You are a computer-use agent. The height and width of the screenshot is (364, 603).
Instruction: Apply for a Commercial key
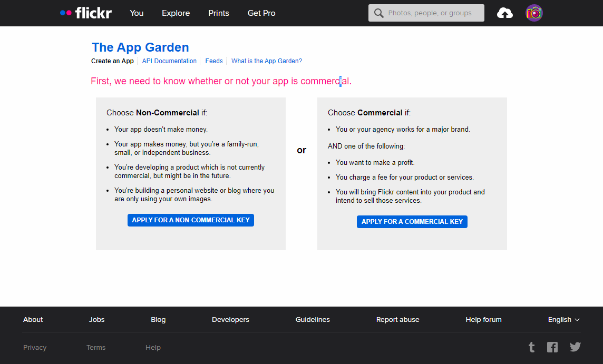pyautogui.click(x=412, y=222)
